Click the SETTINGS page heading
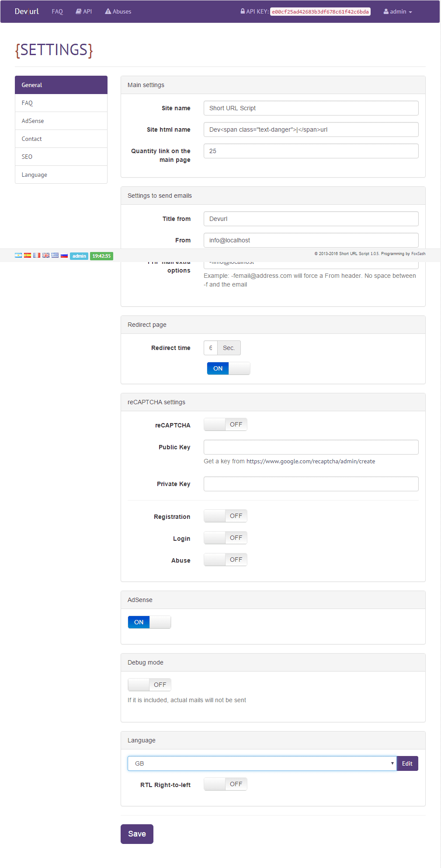Viewport: 441px width, 868px height. pos(54,50)
